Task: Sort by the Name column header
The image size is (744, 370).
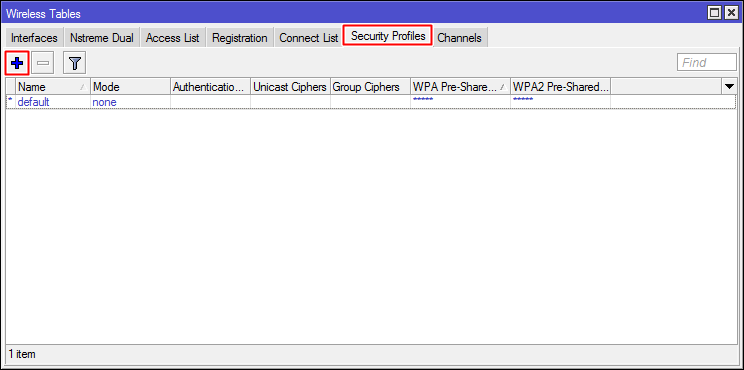Action: [x=53, y=87]
